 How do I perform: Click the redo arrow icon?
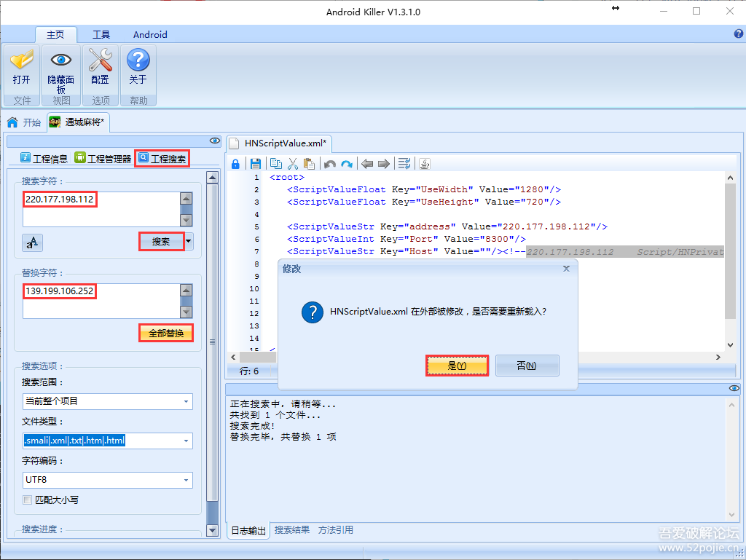click(x=347, y=165)
